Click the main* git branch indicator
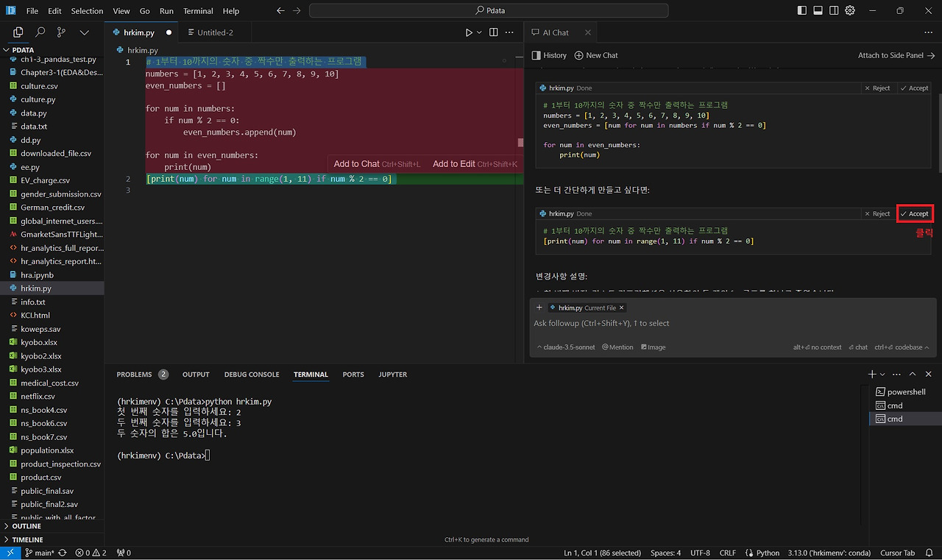Viewport: 942px width, 560px height. pos(40,553)
